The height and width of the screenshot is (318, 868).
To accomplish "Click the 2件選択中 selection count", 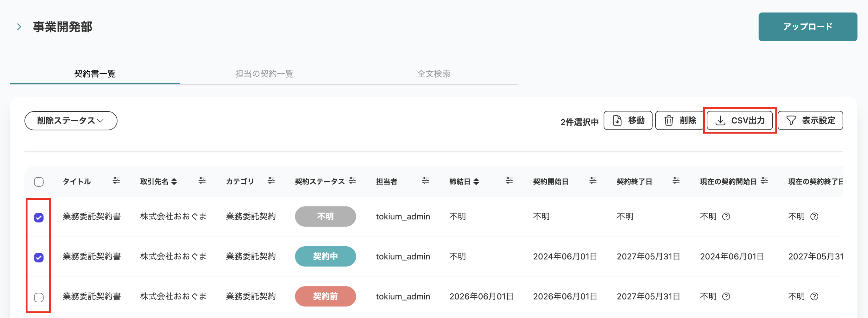I will (579, 122).
